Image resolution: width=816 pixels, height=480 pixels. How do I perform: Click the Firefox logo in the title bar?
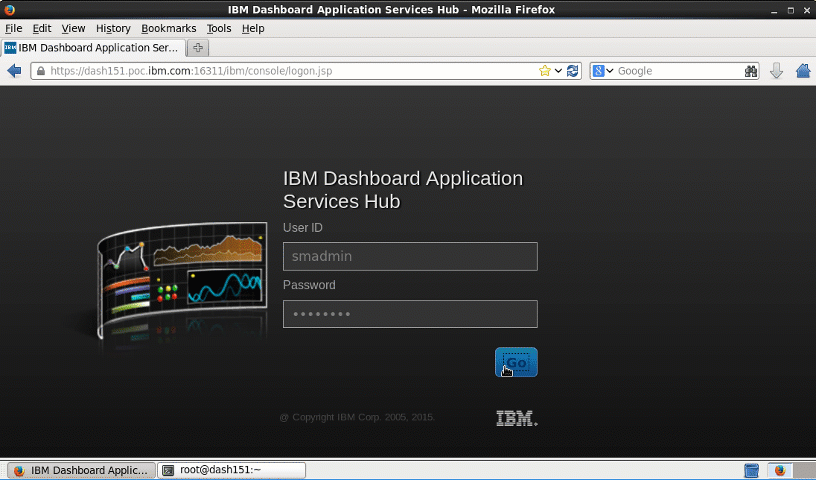tap(9, 9)
